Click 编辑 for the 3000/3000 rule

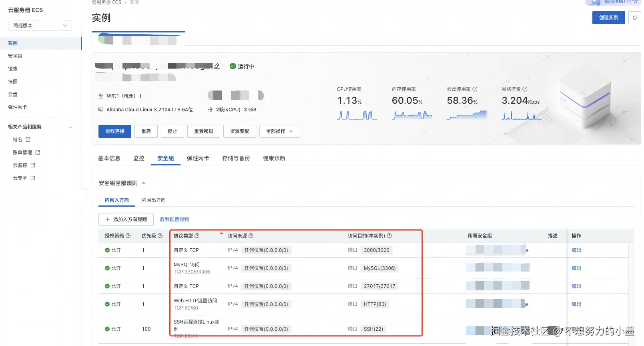576,250
